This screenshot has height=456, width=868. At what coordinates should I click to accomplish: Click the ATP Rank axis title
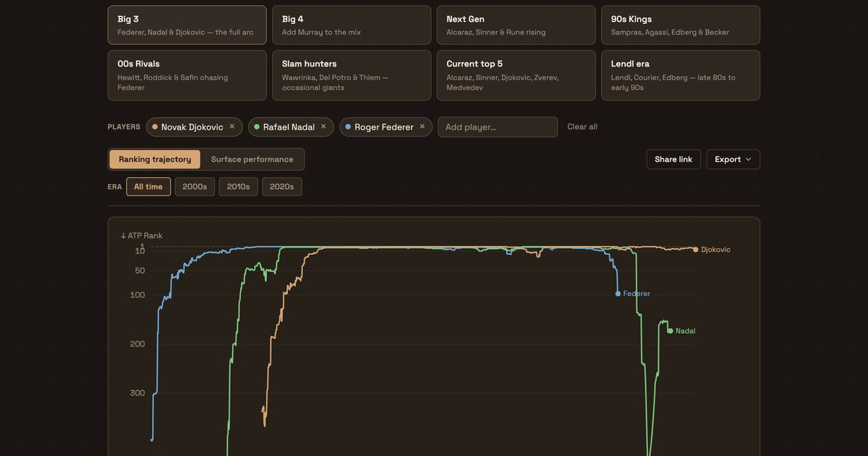tap(142, 236)
